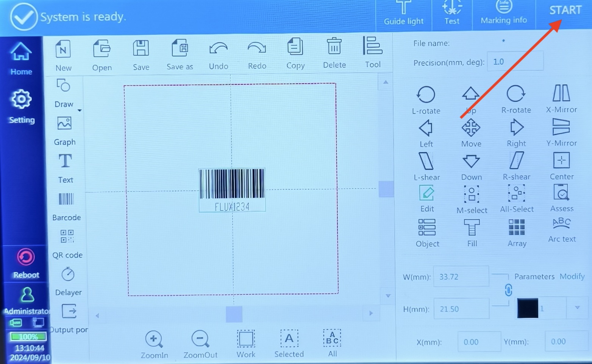The height and width of the screenshot is (364, 592).
Task: Select the FLUX1234 barcode on canvas
Action: 232,190
